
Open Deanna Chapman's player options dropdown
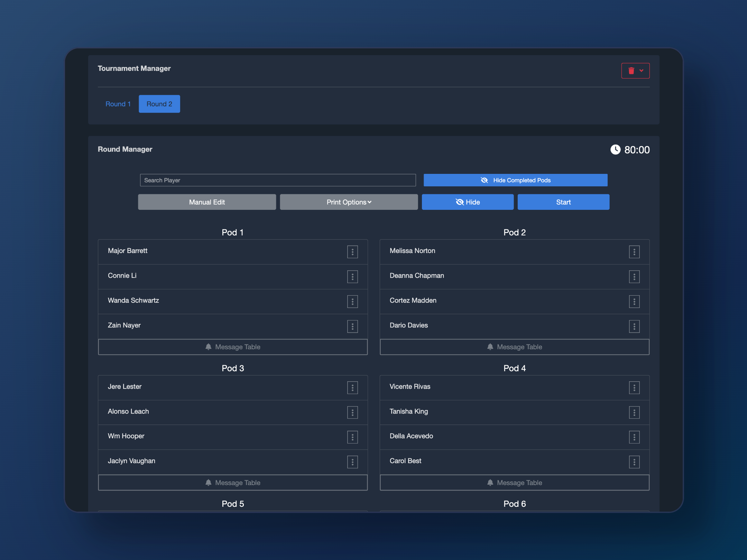click(634, 277)
